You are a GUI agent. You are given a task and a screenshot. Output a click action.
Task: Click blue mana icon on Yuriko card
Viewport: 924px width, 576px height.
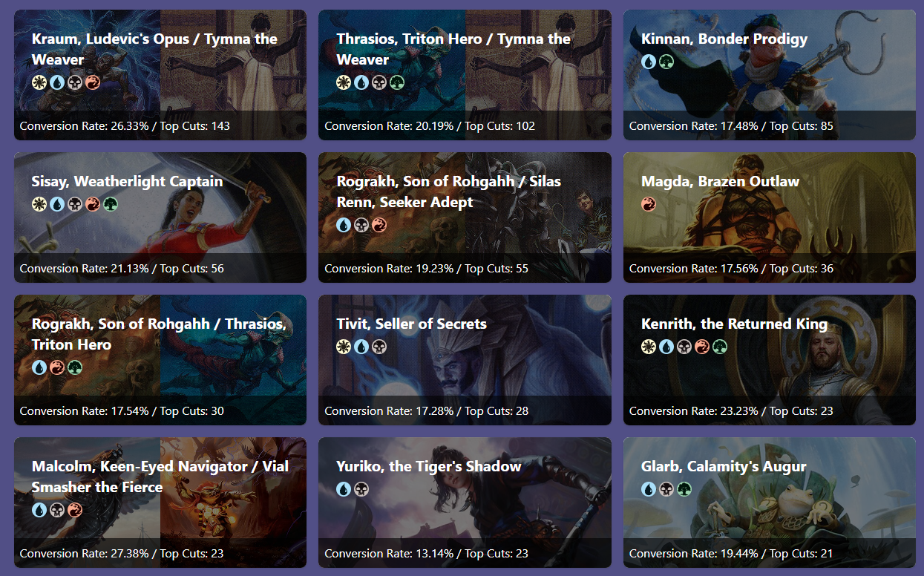344,489
